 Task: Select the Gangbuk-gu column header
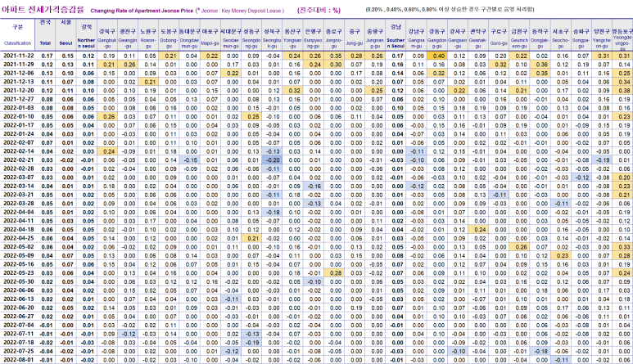pos(107,34)
